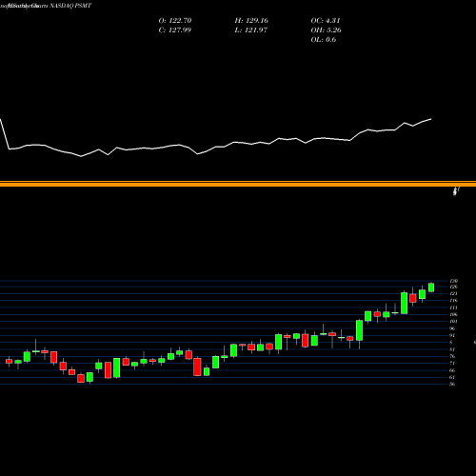Click the 111 price axis label
The width and height of the screenshot is (476, 476).
click(x=453, y=307)
